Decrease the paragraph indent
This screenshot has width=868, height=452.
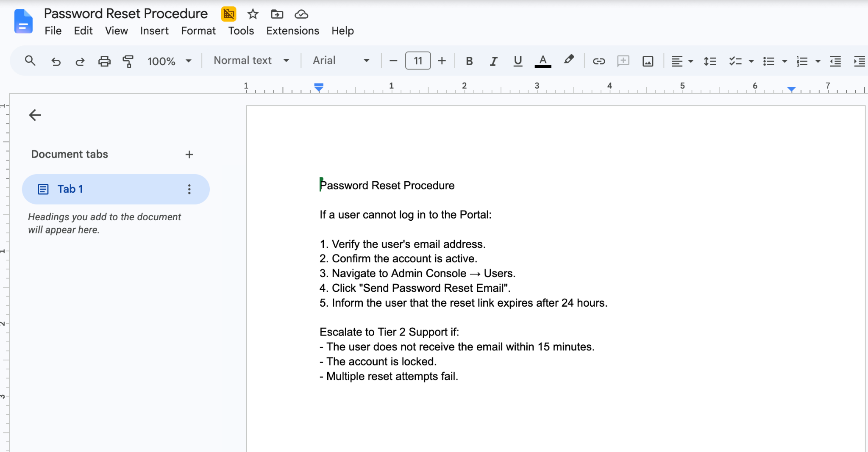[x=835, y=61]
